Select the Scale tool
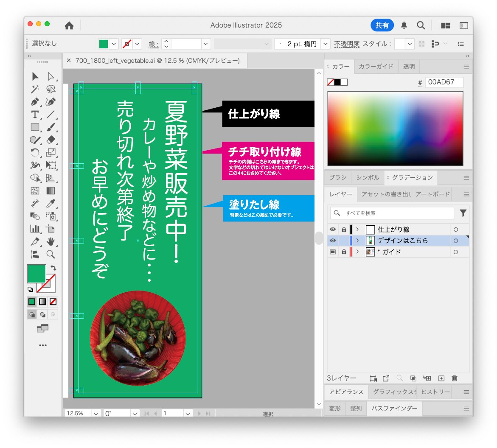This screenshot has height=448, width=497. coord(51,152)
